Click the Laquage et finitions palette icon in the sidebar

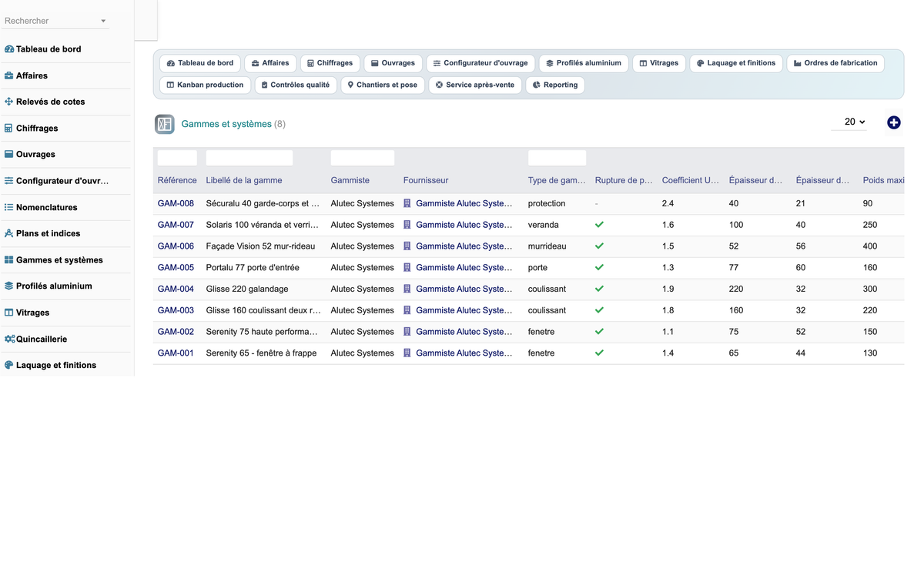(9, 365)
